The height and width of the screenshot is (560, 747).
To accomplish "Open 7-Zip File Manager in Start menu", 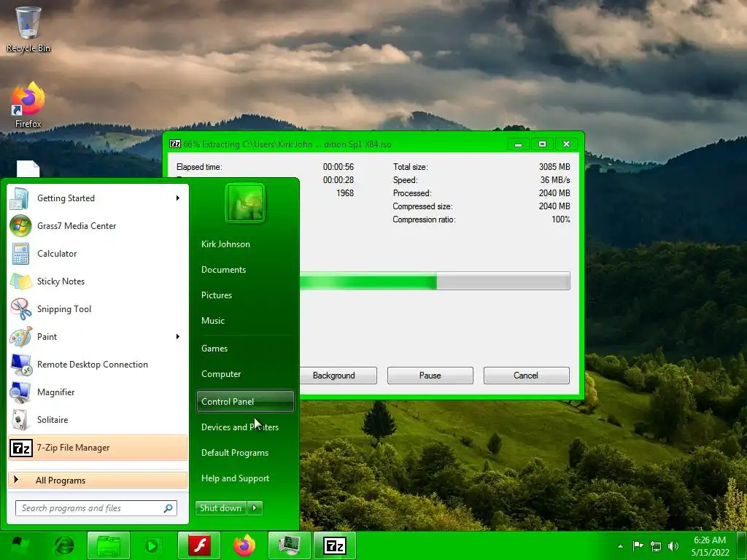I will (98, 448).
